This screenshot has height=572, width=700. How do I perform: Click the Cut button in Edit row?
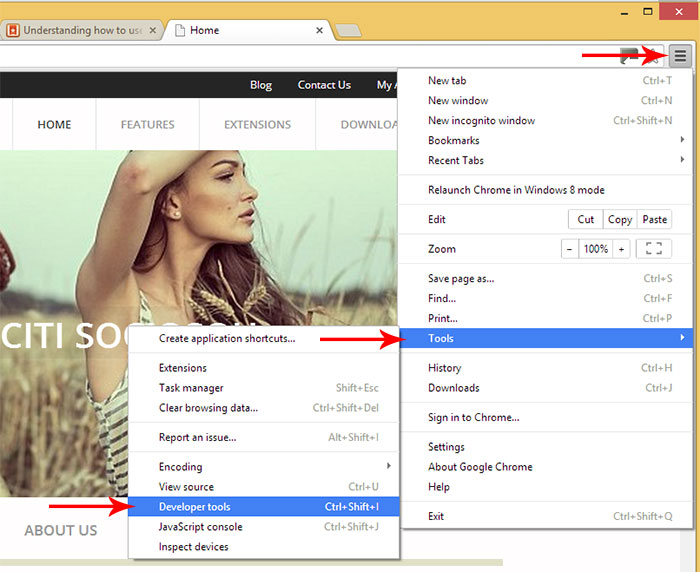tap(586, 219)
